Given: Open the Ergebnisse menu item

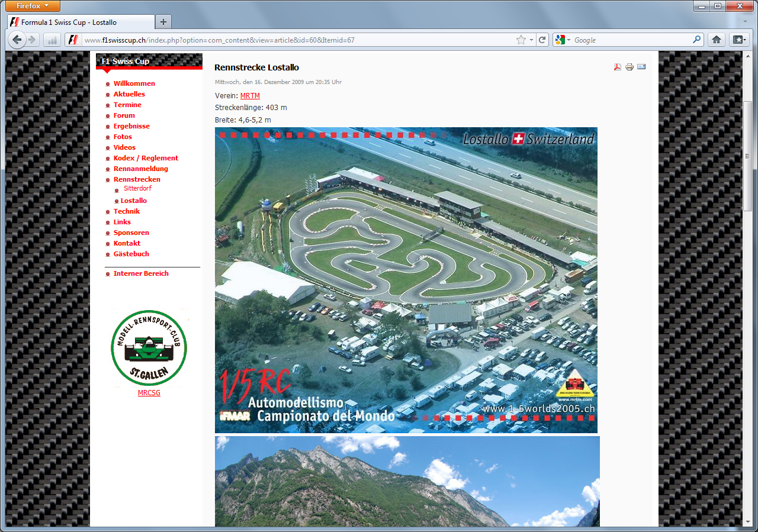Looking at the screenshot, I should 131,126.
